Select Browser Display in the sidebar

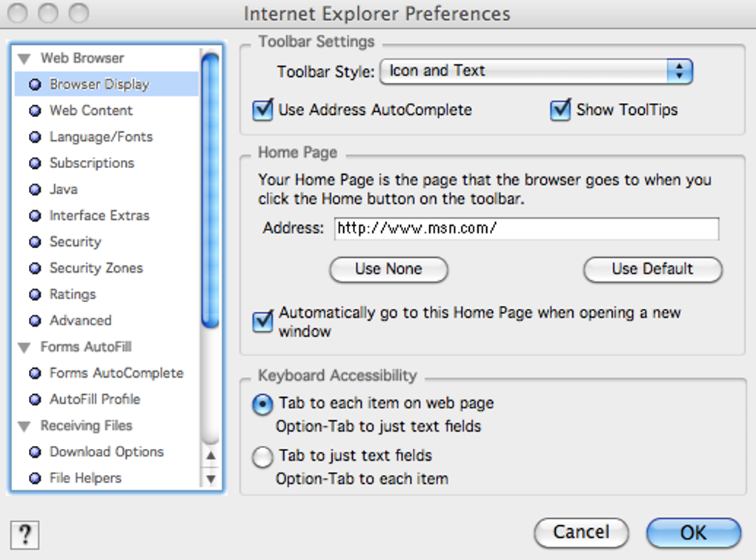pyautogui.click(x=107, y=84)
